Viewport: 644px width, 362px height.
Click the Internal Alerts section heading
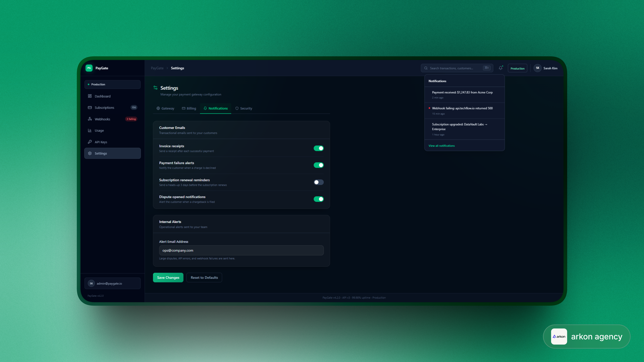[170, 222]
